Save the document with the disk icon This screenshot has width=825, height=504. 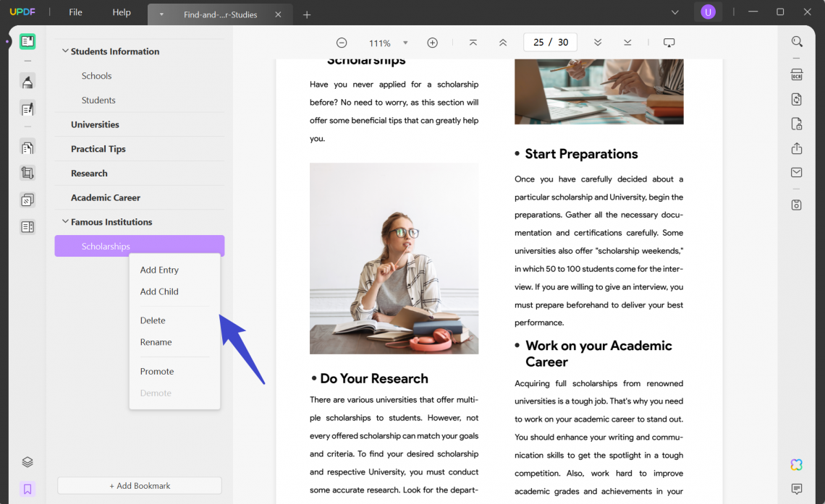click(x=797, y=205)
